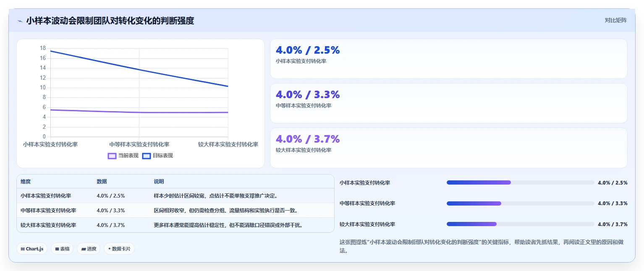Viewport: 644px width, 271px height.
Task: Click the chart x-axis label 中等样本实验支付转化率
Action: click(x=139, y=144)
